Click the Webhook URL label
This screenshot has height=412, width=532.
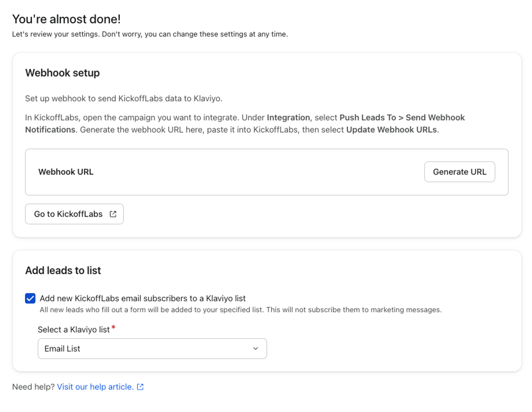tap(66, 172)
